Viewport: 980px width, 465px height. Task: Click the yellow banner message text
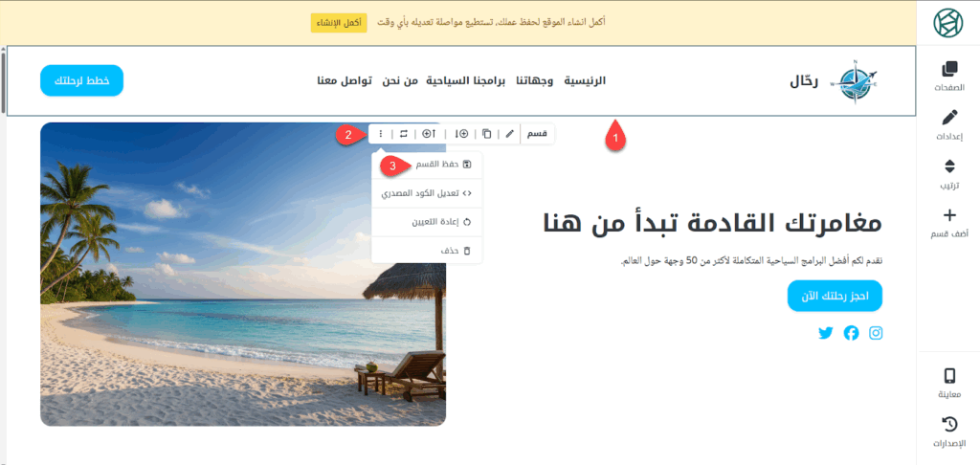tap(491, 23)
